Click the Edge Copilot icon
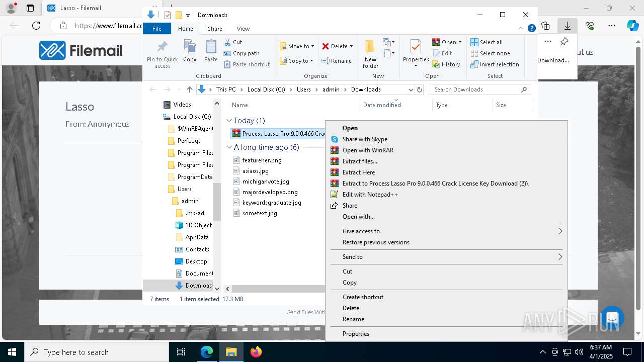 point(632,26)
